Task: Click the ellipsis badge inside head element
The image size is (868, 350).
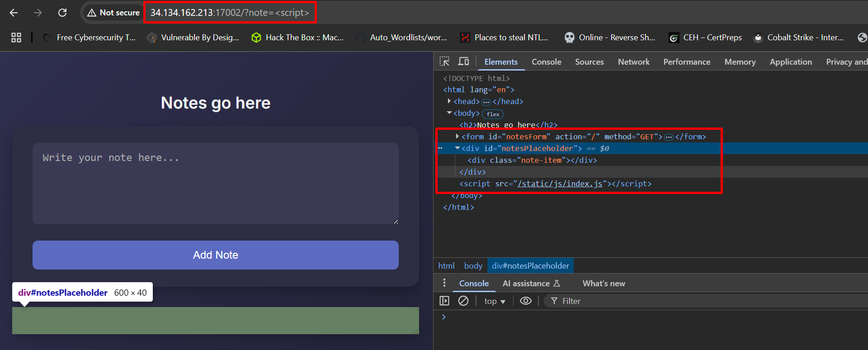Action: 486,102
